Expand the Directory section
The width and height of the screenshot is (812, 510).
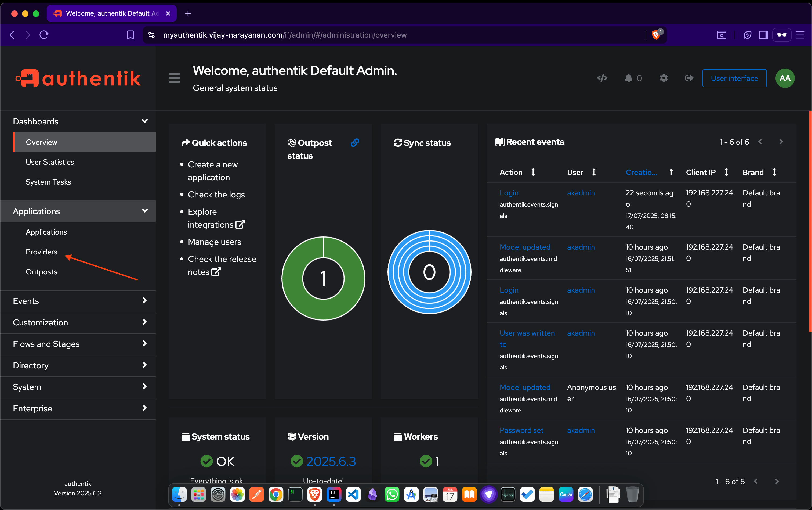78,365
